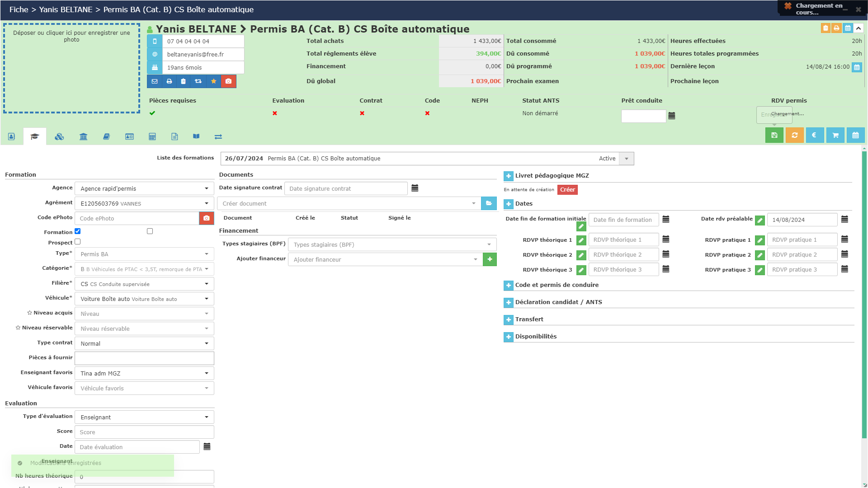Viewport: 868px width, 488px height.
Task: Click the Fiche breadcrumb link
Action: tap(19, 9)
